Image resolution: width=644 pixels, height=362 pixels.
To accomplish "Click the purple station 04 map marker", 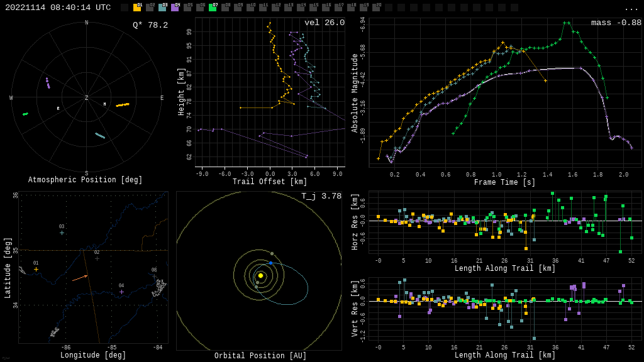I will (121, 292).
